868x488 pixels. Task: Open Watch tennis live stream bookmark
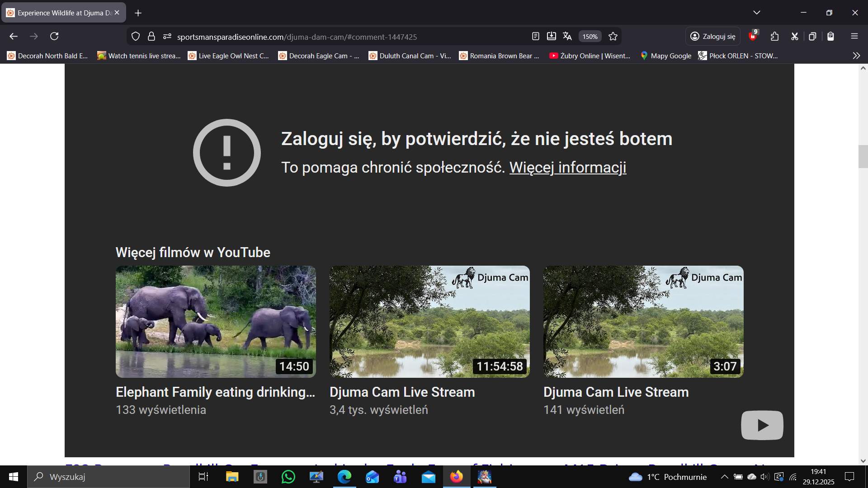click(139, 56)
